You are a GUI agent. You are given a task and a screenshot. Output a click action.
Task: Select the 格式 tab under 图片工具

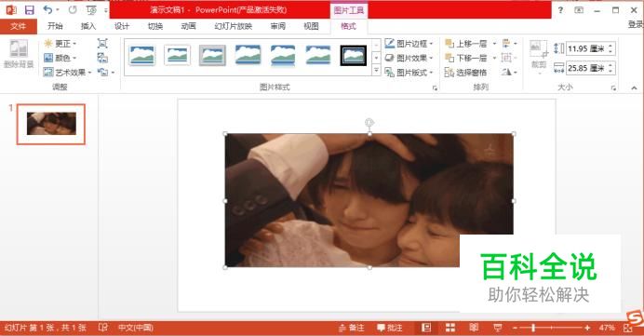coord(348,26)
